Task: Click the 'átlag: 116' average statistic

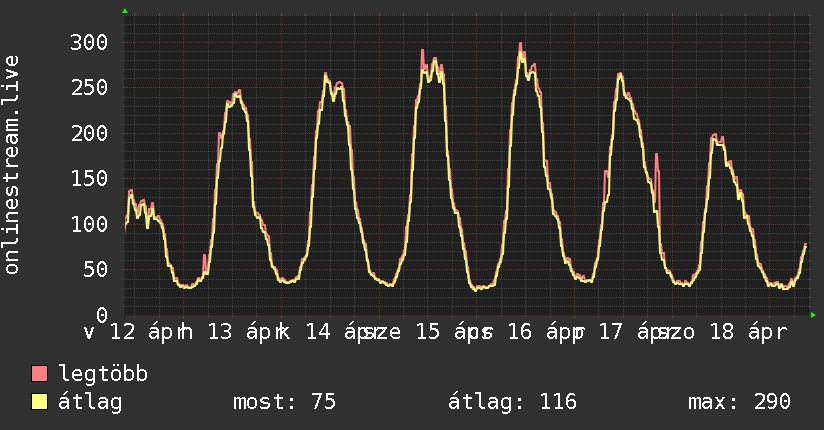Action: coord(514,402)
